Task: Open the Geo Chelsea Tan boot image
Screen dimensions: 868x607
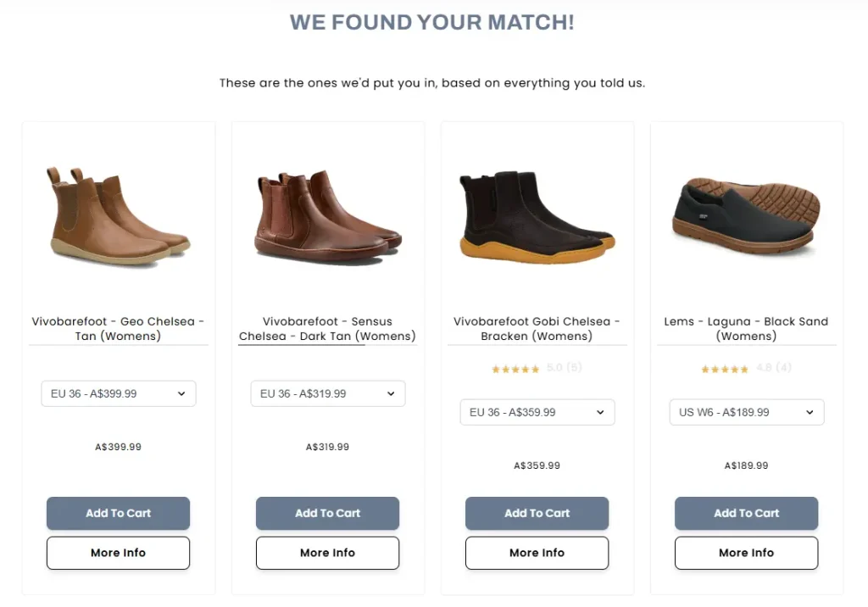Action: (118, 216)
